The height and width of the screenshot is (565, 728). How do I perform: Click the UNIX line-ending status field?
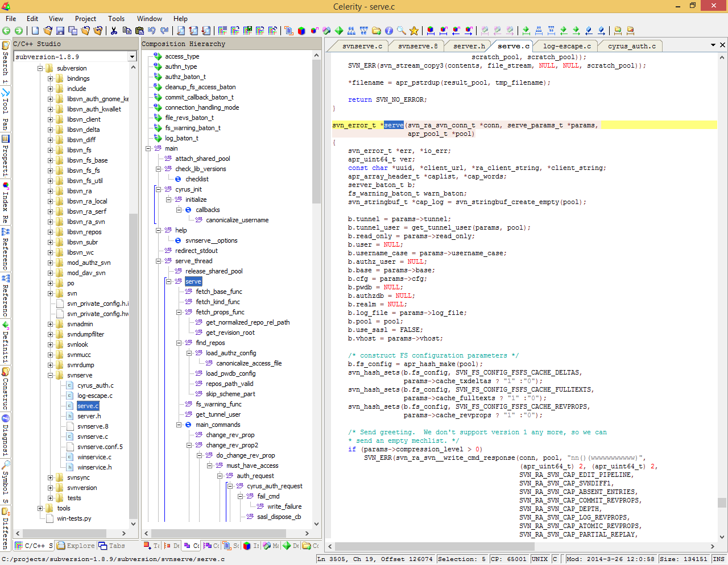pos(539,559)
